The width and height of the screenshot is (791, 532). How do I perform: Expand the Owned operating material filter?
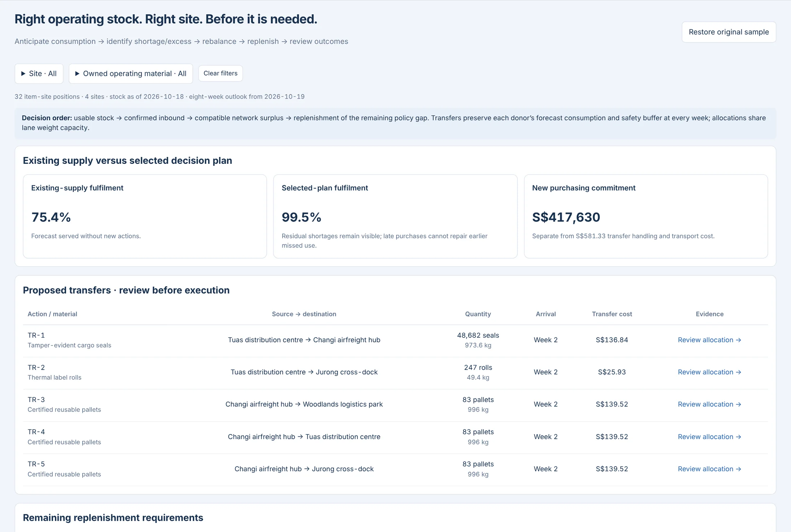point(131,74)
